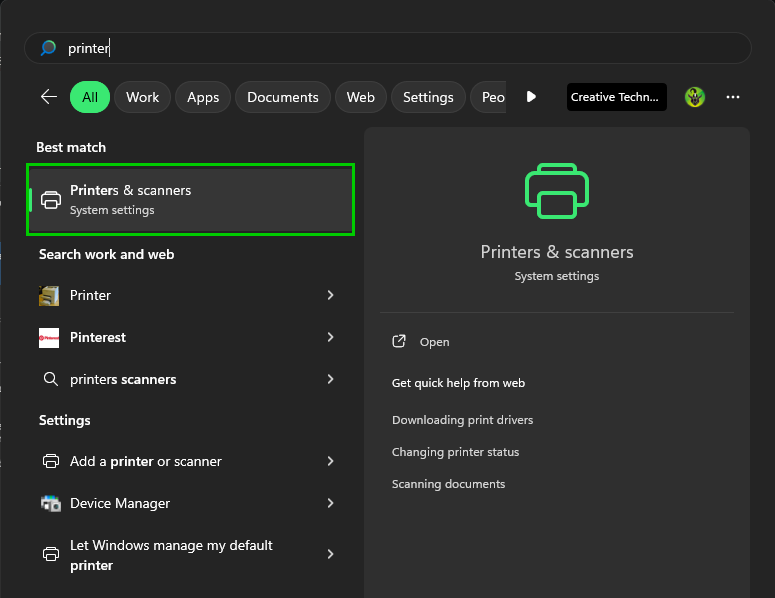775x598 pixels.
Task: Expand Let Windows manage my default printer chevron
Action: point(330,554)
